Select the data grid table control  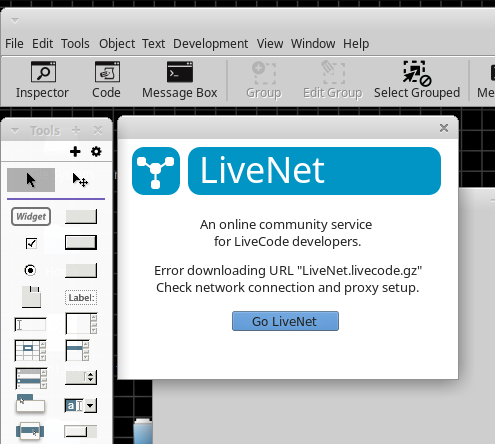pyautogui.click(x=30, y=350)
